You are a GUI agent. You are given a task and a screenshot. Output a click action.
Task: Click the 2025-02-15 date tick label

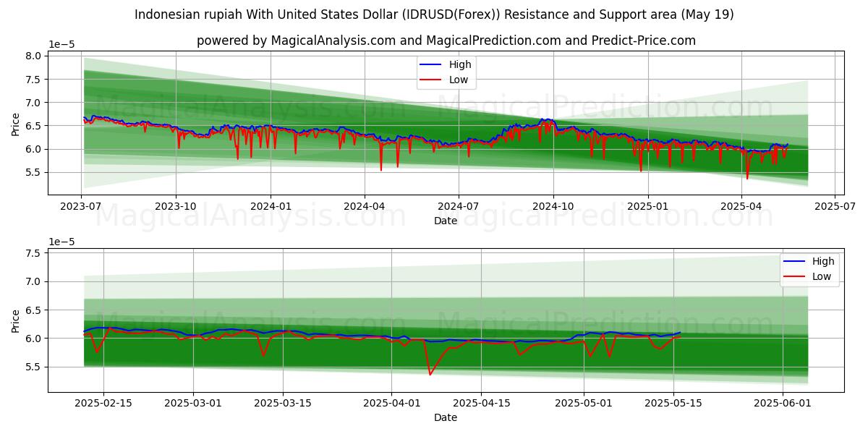coord(103,403)
